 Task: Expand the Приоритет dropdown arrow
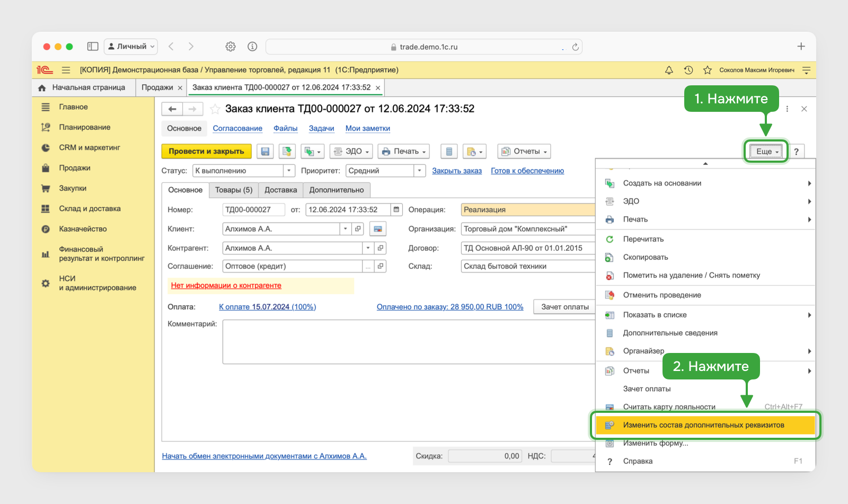click(420, 171)
